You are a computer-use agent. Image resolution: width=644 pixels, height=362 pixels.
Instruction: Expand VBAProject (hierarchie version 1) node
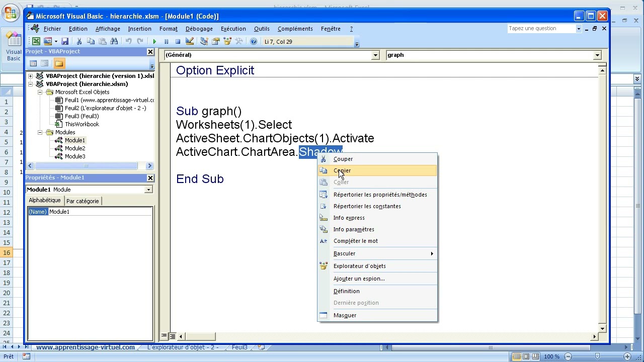pyautogui.click(x=30, y=76)
